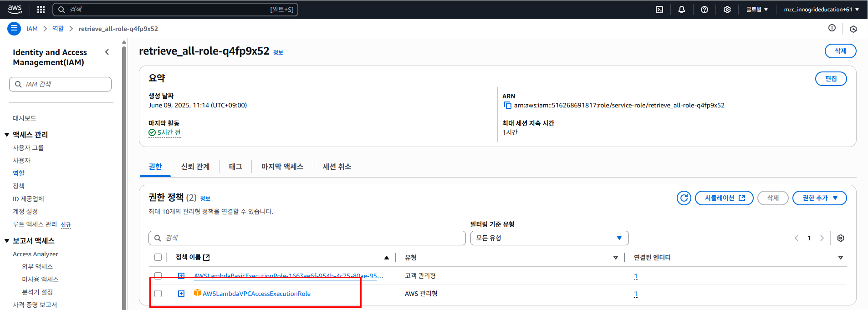
Task: Open the hexagon-shaped panel icon in the breadcrumb bar
Action: coord(853,29)
